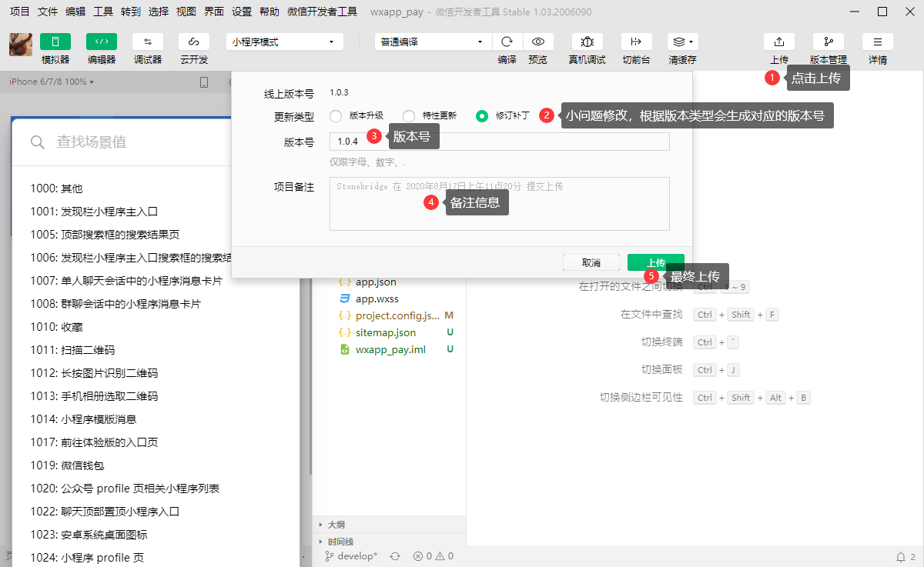924x567 pixels.
Task: Start 真机调试 remote device debugging
Action: [x=587, y=42]
